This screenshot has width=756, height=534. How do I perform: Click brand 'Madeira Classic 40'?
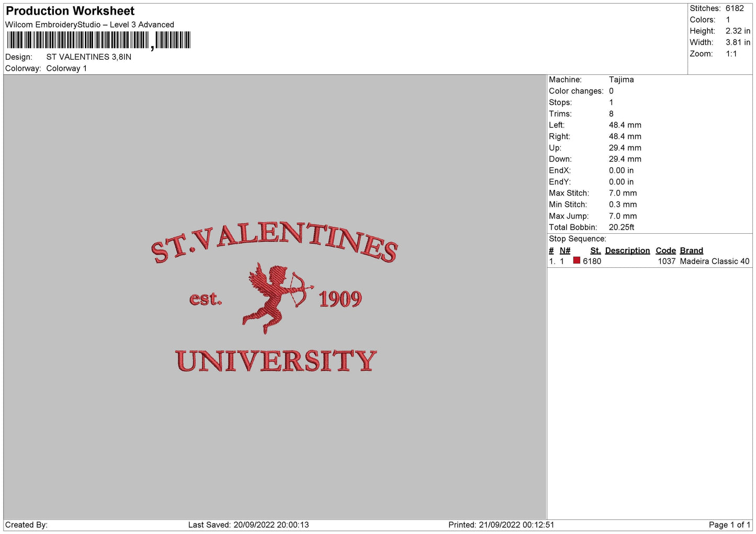pyautogui.click(x=715, y=261)
